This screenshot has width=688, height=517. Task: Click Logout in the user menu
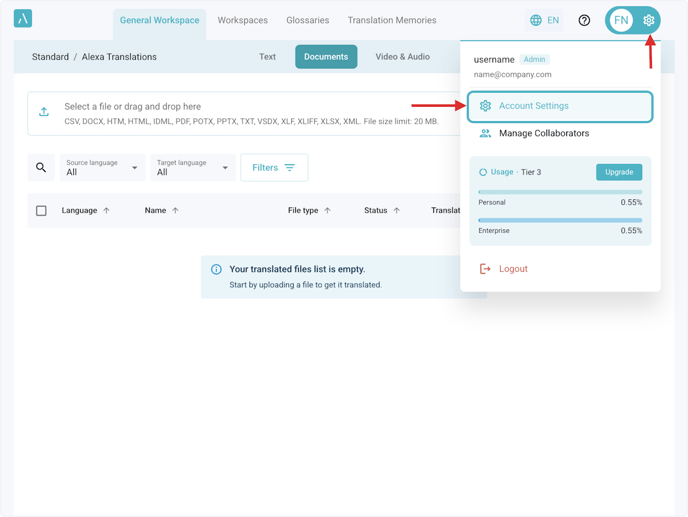(x=512, y=269)
